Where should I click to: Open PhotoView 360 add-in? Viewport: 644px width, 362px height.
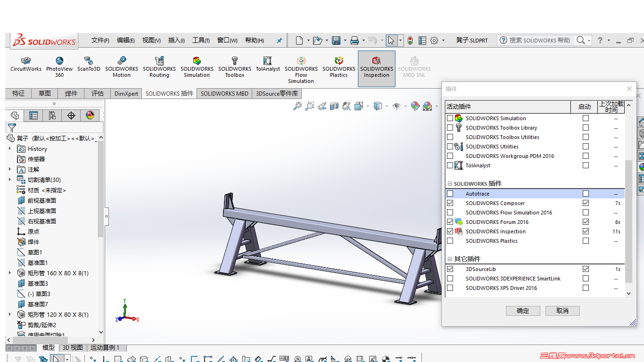coord(59,67)
